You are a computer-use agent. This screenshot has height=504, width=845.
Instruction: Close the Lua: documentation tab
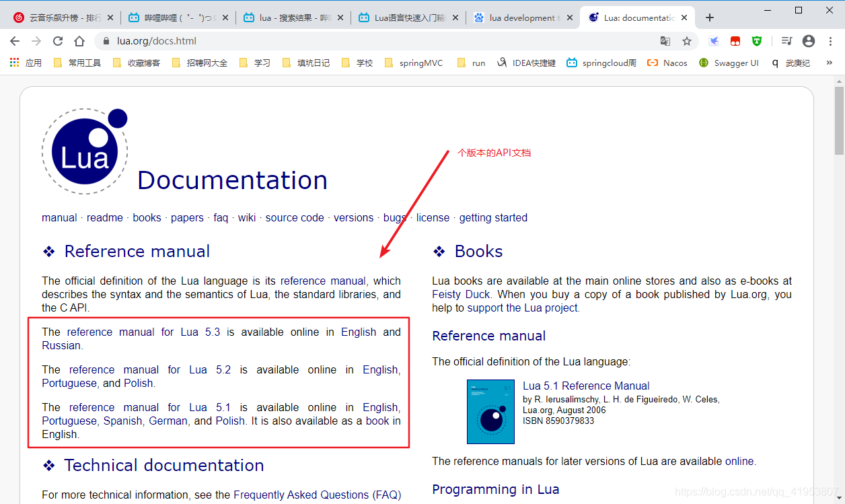686,17
